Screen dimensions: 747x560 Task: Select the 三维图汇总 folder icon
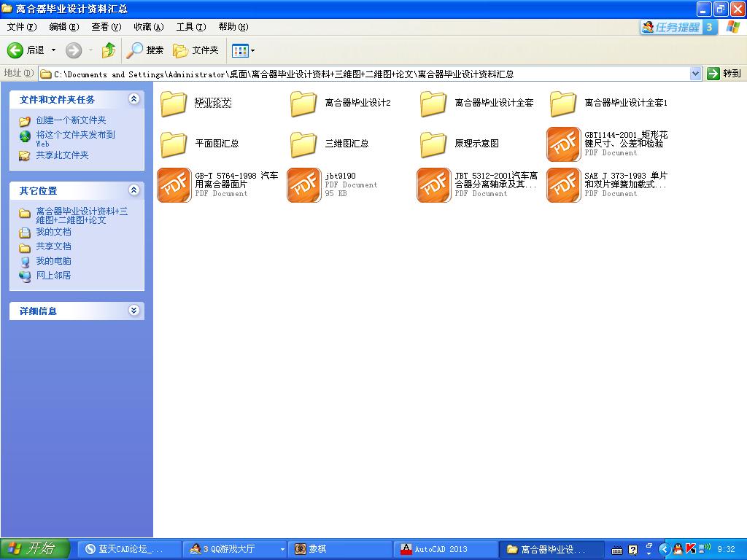pos(303,144)
